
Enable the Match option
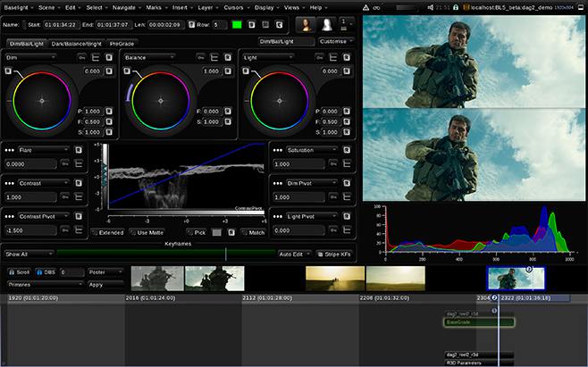coord(253,232)
